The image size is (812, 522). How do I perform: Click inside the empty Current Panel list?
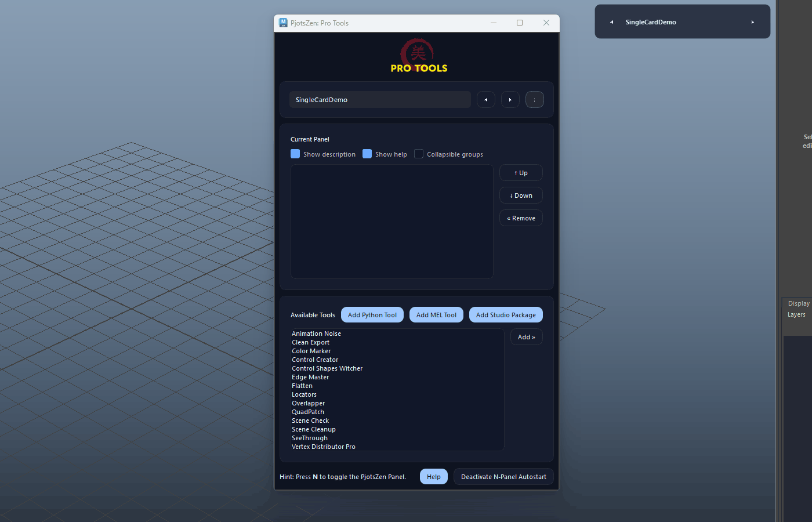(x=392, y=222)
